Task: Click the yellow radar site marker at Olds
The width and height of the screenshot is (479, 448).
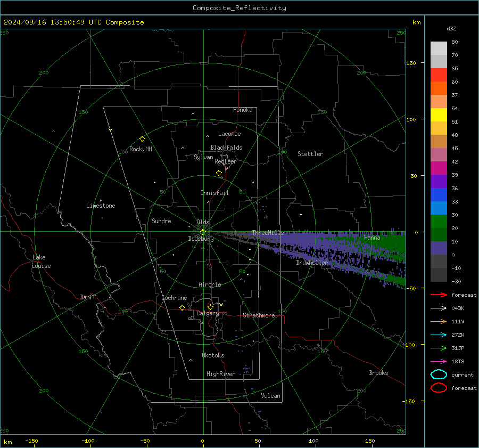Action: point(203,232)
